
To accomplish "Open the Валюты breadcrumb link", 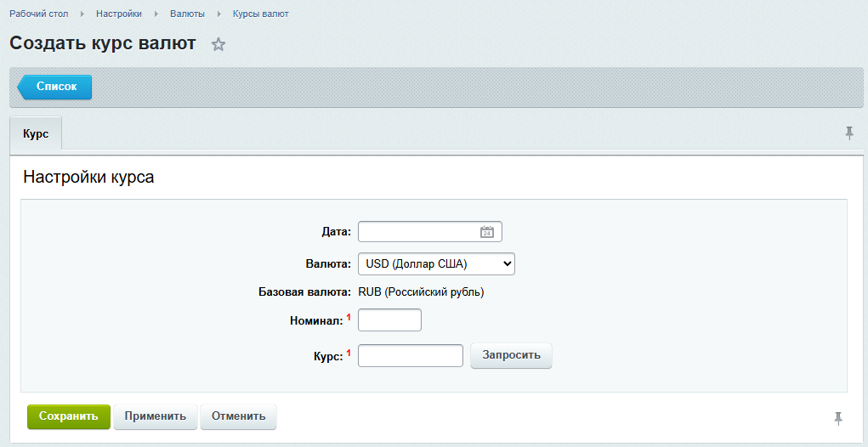I will (187, 14).
